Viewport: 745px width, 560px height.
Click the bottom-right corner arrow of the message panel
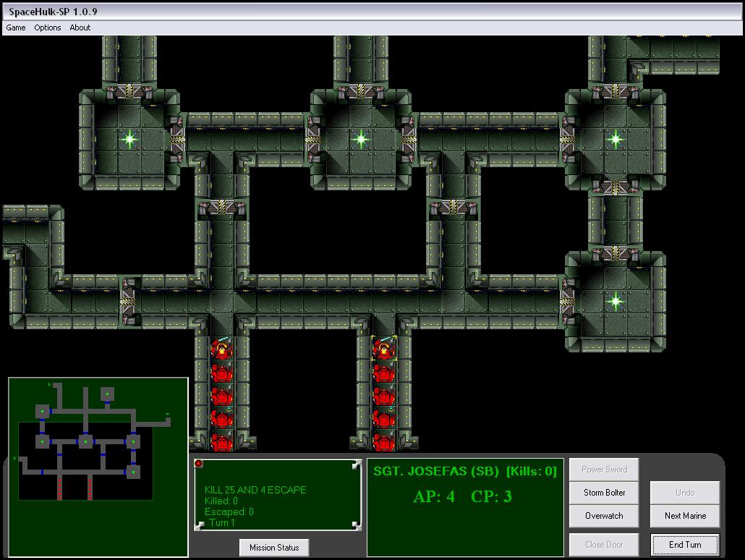(x=357, y=525)
